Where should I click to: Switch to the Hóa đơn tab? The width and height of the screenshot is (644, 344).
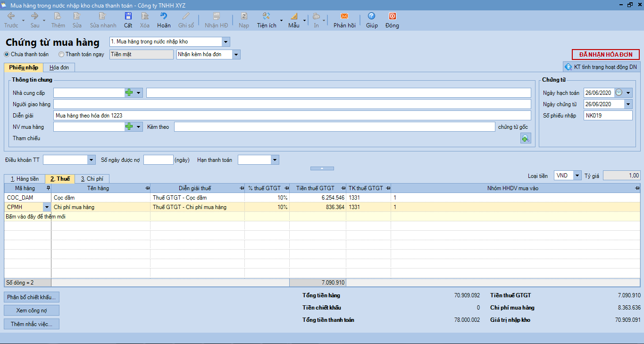59,67
